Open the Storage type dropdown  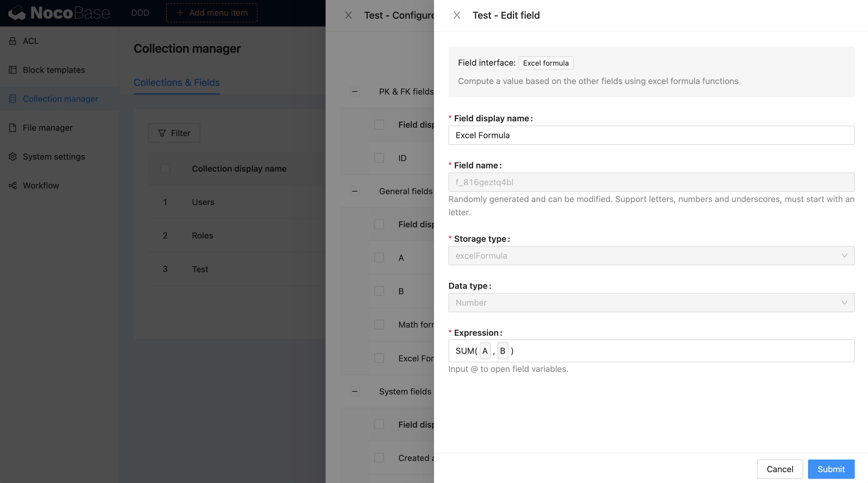[x=651, y=256]
